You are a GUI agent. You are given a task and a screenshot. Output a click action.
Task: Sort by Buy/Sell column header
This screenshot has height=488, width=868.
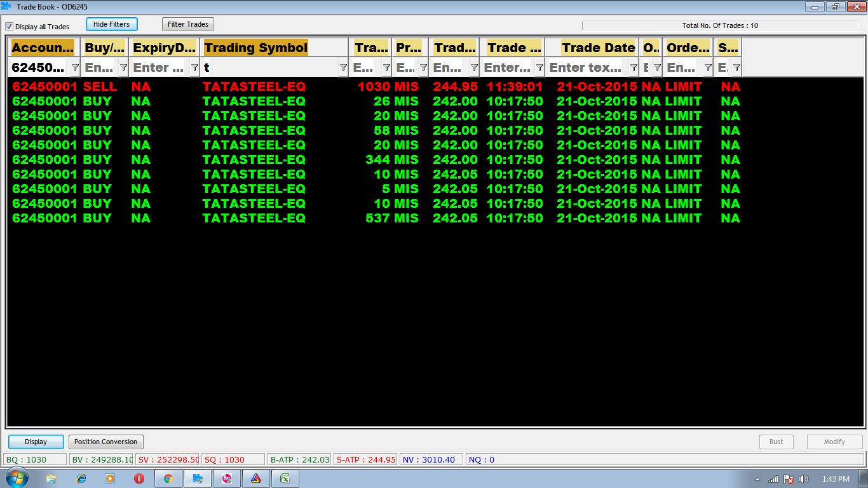[105, 48]
